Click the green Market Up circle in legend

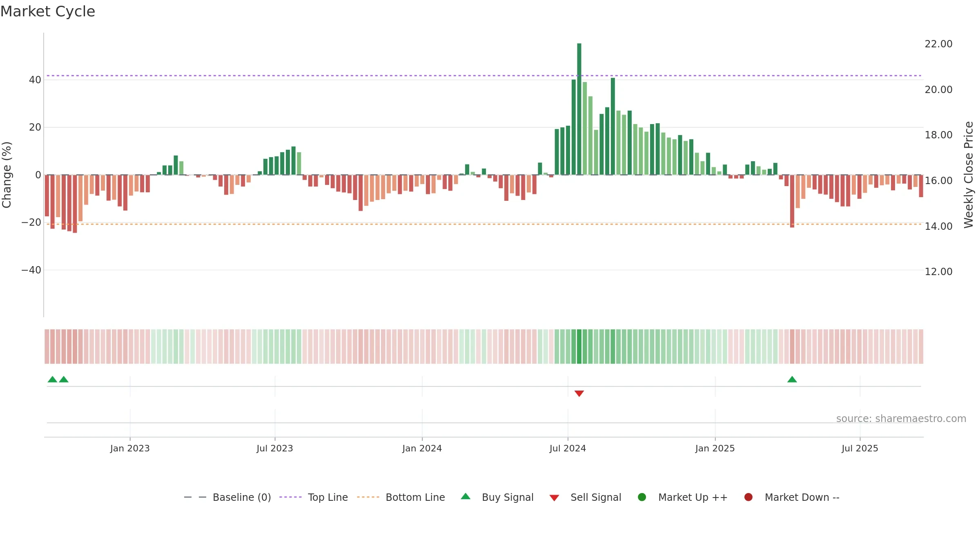click(642, 497)
